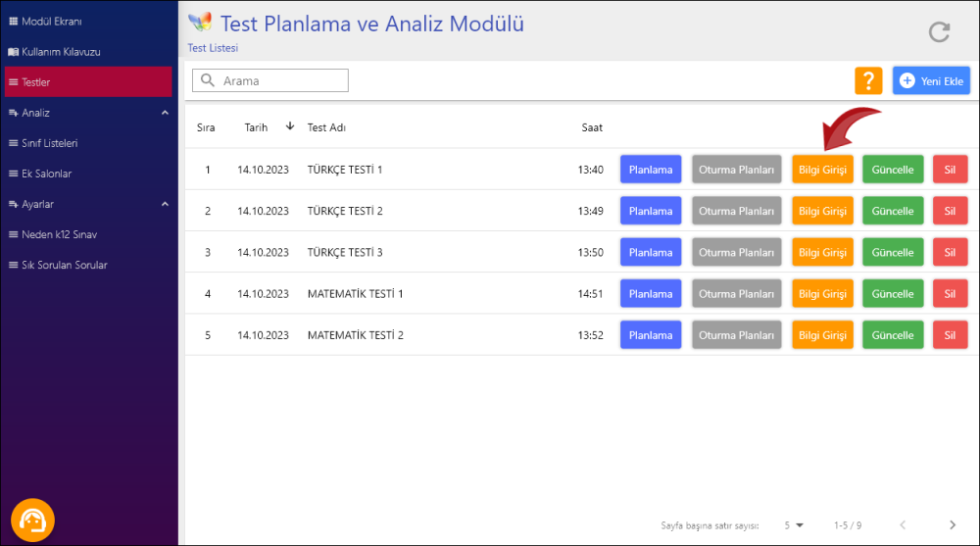Image resolution: width=980 pixels, height=546 pixels.
Task: Toggle the Tarih column sort arrow
Action: point(290,126)
